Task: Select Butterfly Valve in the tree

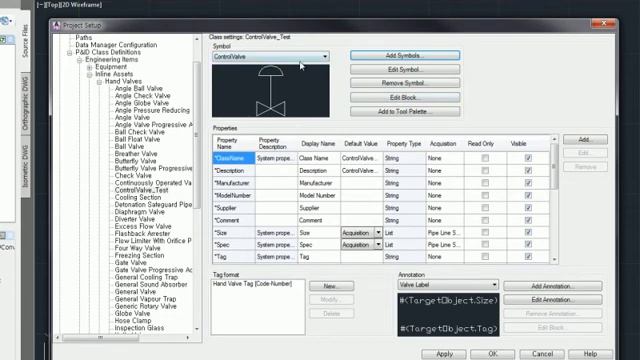Action: pos(135,161)
